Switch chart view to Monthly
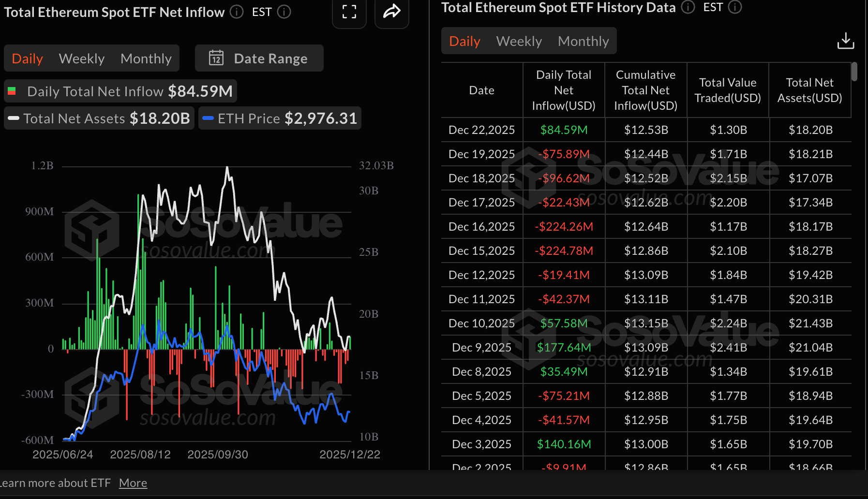This screenshot has width=868, height=499. point(146,58)
